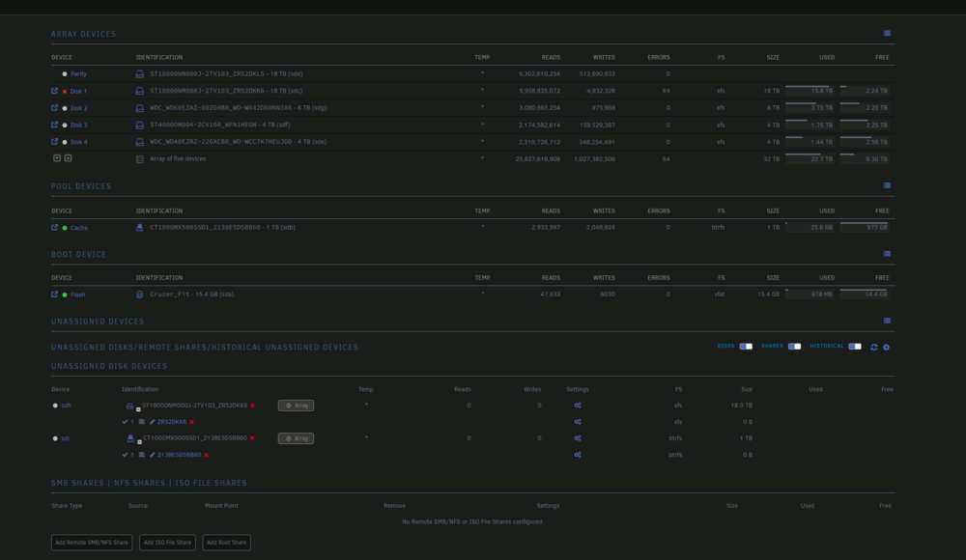Click Disk 1 red error status indicator

(65, 91)
